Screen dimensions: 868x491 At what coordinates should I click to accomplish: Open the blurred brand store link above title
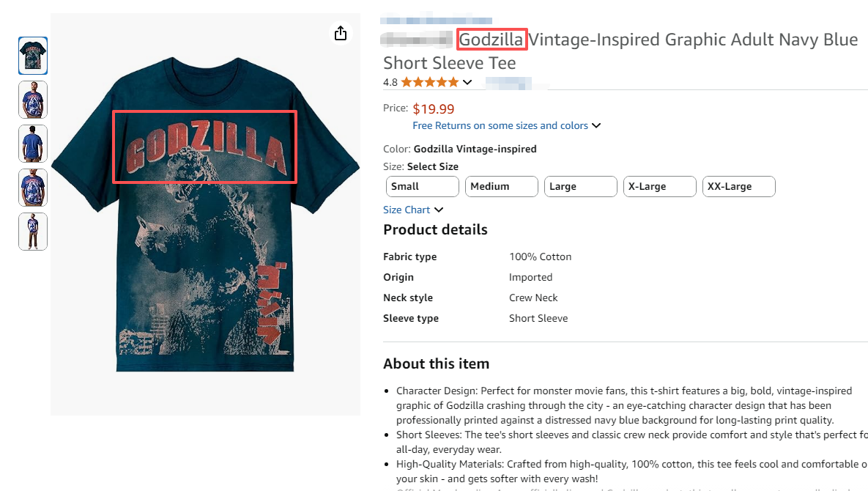click(x=437, y=21)
